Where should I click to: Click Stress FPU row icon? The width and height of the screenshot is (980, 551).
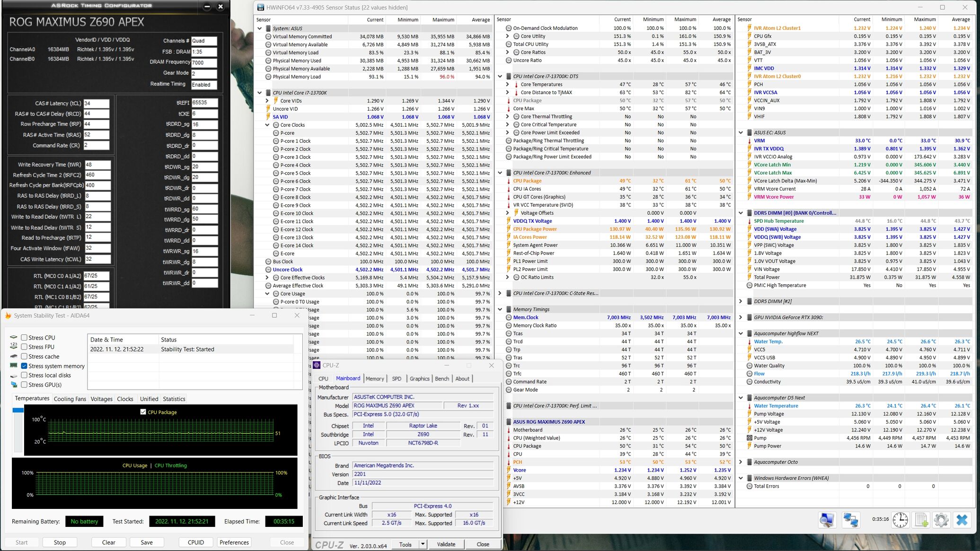(14, 347)
